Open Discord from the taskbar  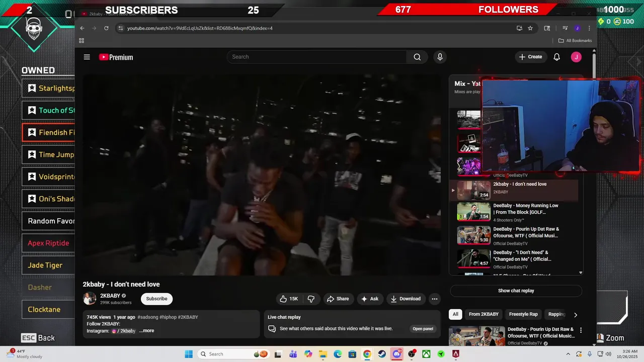(396, 354)
